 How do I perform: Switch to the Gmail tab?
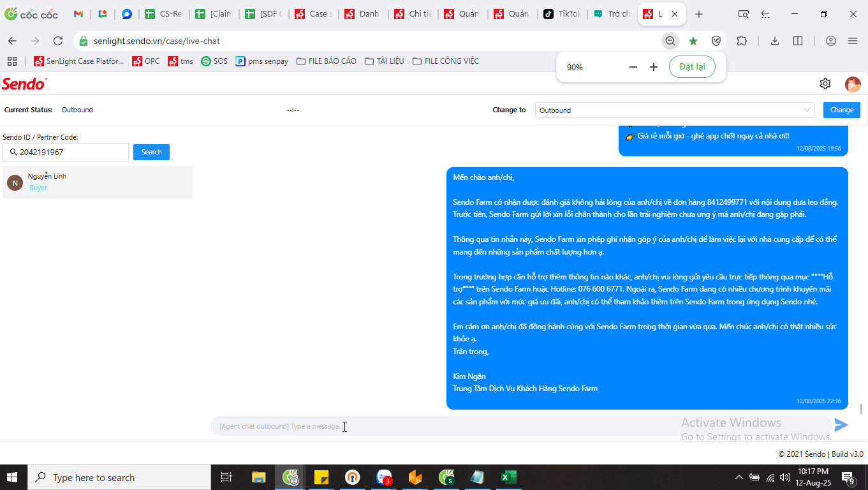tap(78, 14)
